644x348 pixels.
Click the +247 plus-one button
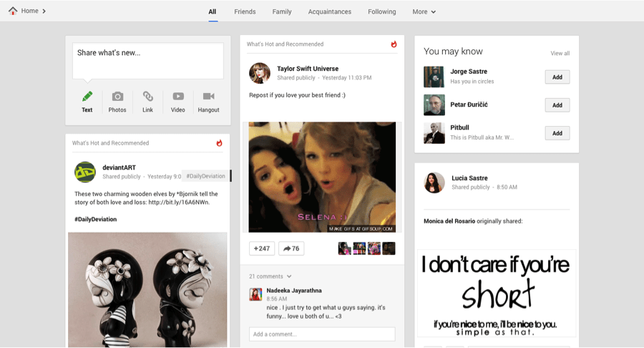pos(262,248)
